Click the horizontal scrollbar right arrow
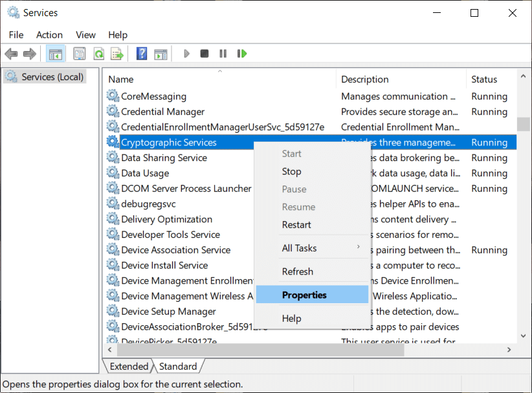 pyautogui.click(x=509, y=350)
